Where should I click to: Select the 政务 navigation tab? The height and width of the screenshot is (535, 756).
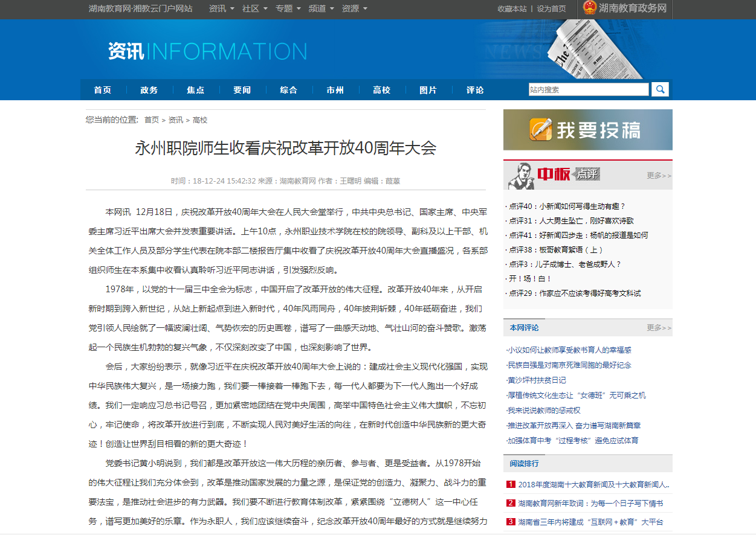[x=149, y=90]
